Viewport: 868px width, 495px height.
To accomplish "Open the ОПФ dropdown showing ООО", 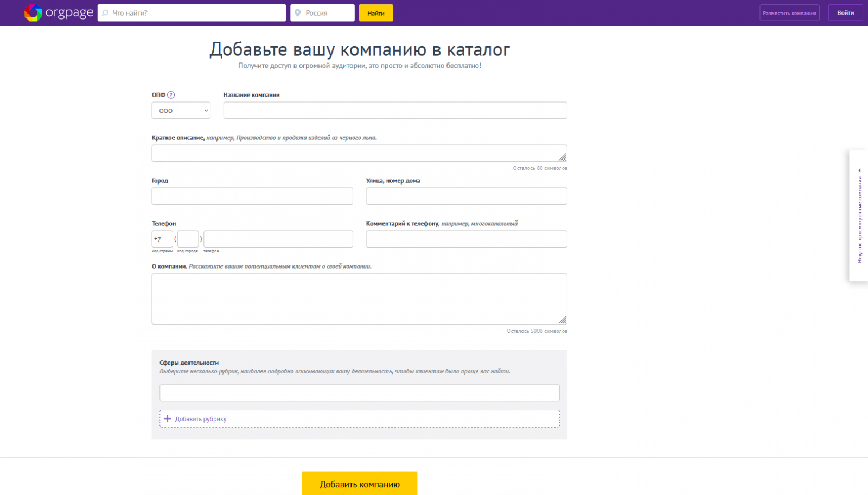I will pyautogui.click(x=181, y=110).
